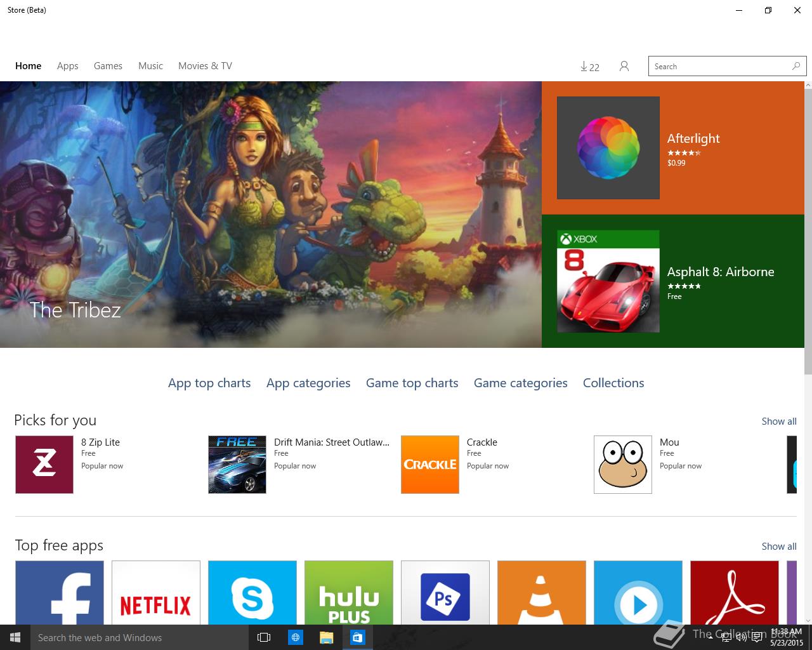Open the Asphalt 8: Airborne game icon

[608, 281]
